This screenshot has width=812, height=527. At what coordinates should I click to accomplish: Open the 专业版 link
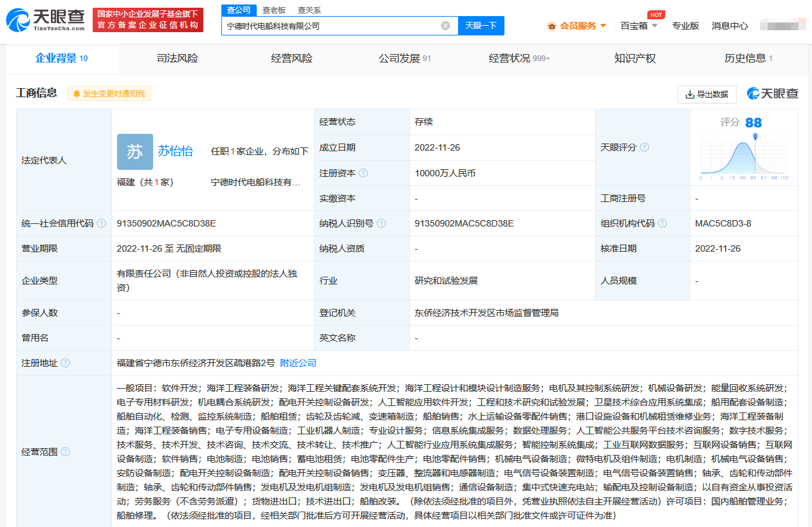tap(685, 26)
